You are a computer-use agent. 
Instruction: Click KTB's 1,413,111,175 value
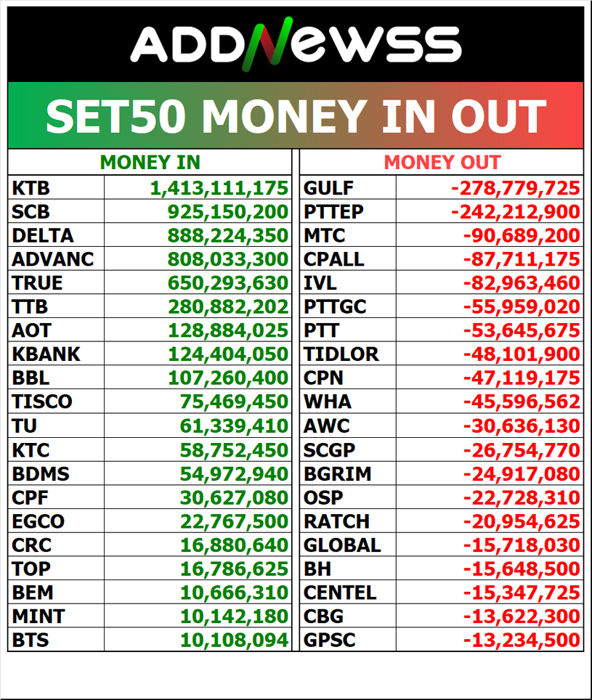[219, 189]
